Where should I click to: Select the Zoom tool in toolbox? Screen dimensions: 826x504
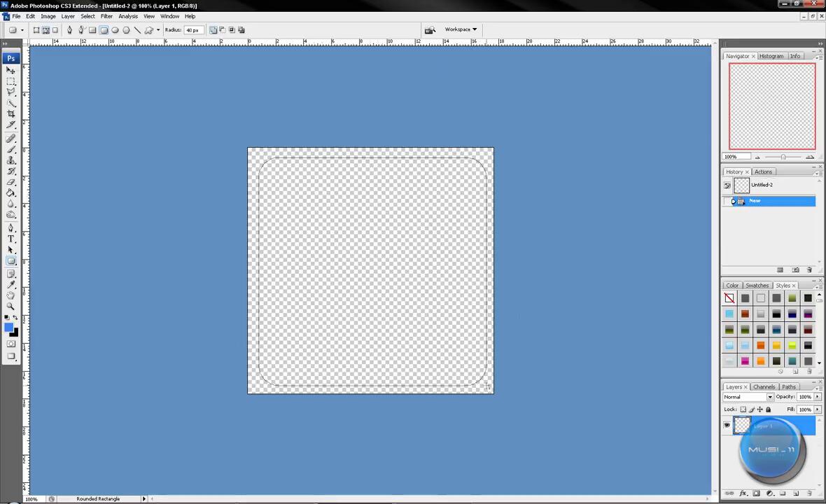pos(11,306)
